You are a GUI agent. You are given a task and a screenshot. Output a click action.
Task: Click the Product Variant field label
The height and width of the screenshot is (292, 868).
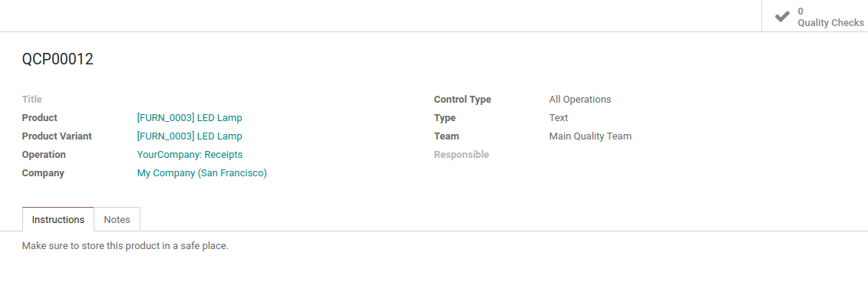(57, 136)
